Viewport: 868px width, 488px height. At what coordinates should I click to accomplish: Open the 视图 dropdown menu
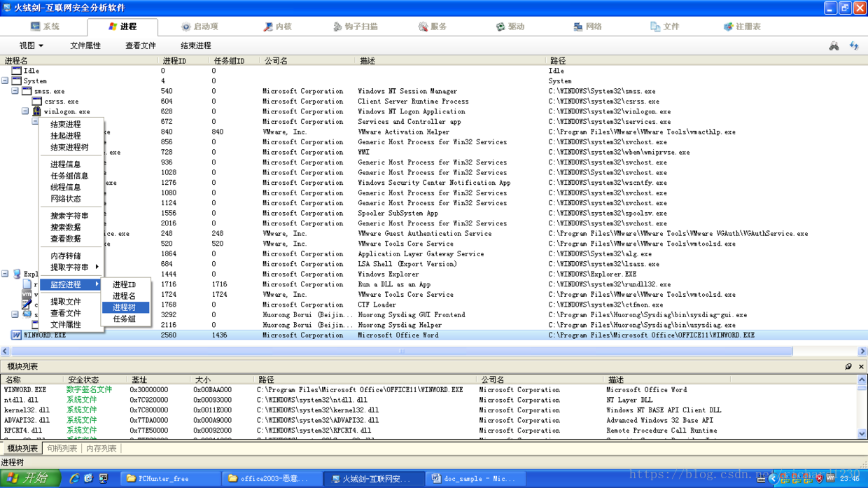(x=31, y=46)
